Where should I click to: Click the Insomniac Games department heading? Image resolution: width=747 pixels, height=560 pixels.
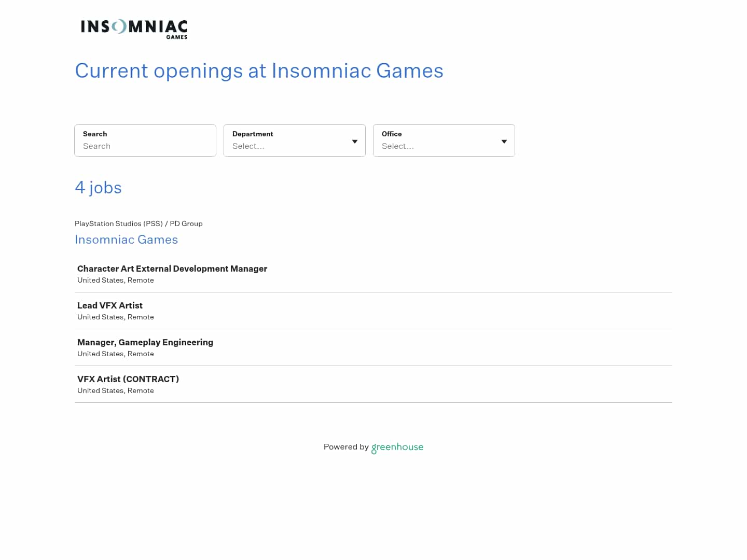click(127, 240)
